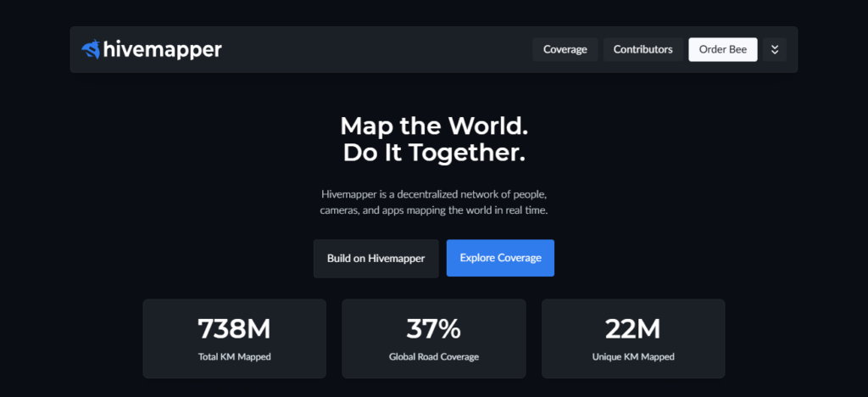Click the "Do It Together." heading line
The height and width of the screenshot is (397, 868).
434,154
